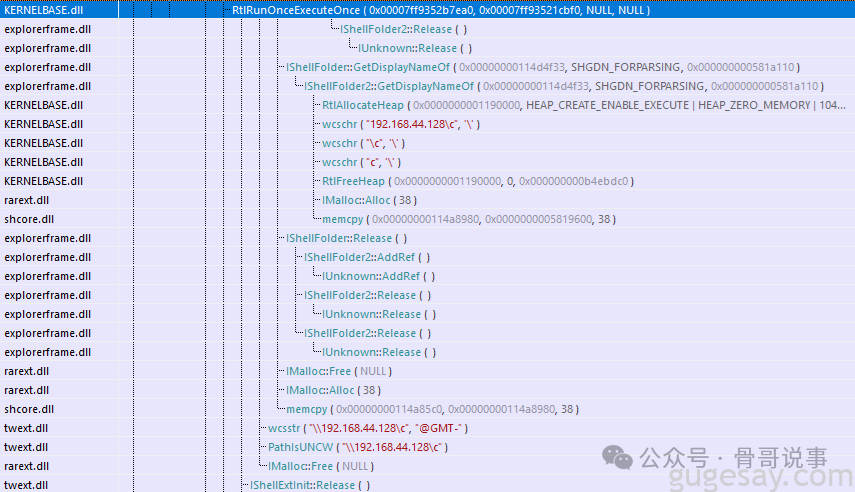Click explorerframe.dll module beside IUnknown::AddRef
Image resolution: width=855 pixels, height=492 pixels.
(47, 277)
